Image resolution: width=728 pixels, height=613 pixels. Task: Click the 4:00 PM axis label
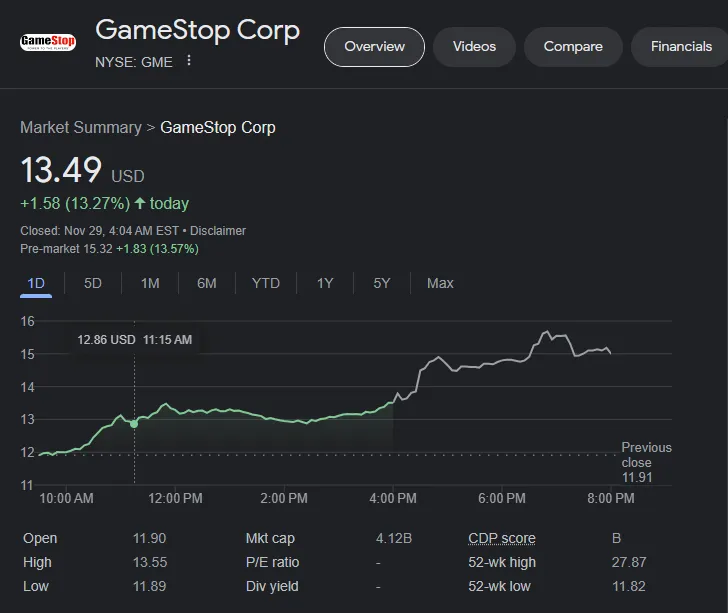point(393,498)
